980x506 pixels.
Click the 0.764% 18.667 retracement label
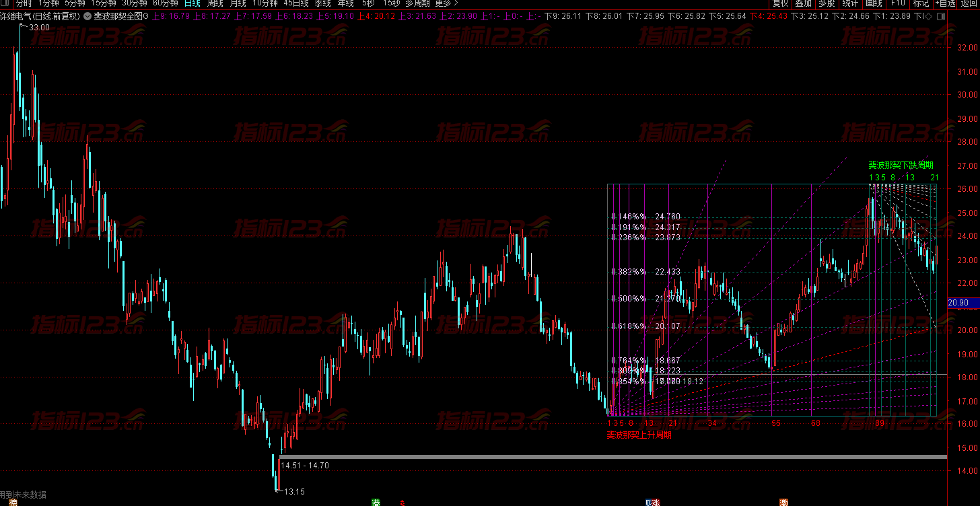(646, 361)
